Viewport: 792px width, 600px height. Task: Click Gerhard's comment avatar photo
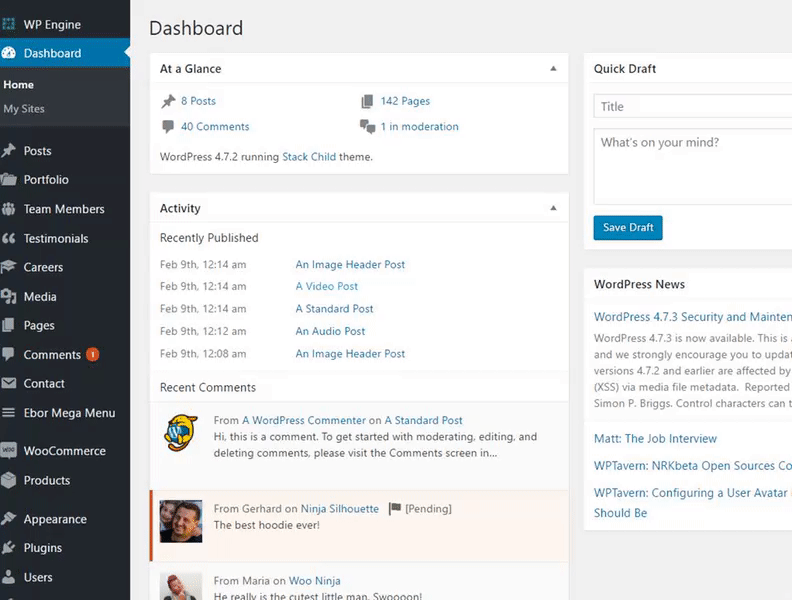coord(181,521)
